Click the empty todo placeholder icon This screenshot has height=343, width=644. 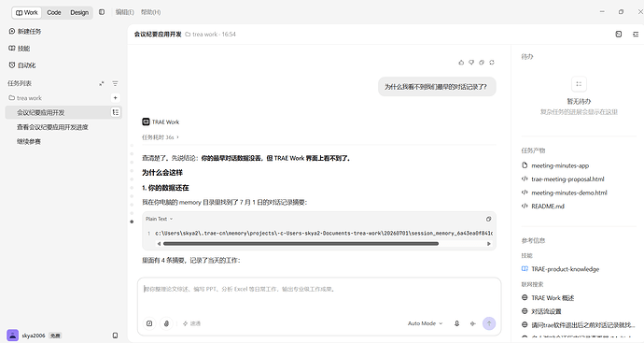coord(579,84)
